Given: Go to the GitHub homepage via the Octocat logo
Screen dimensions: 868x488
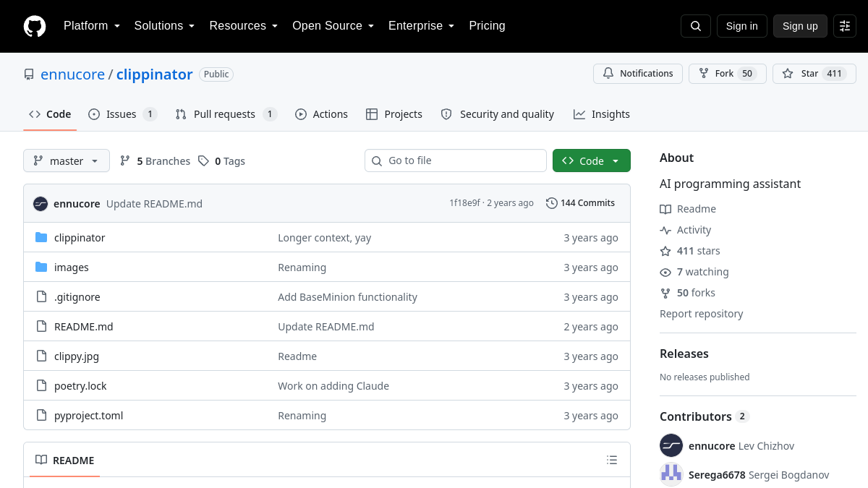Looking at the screenshot, I should [35, 26].
